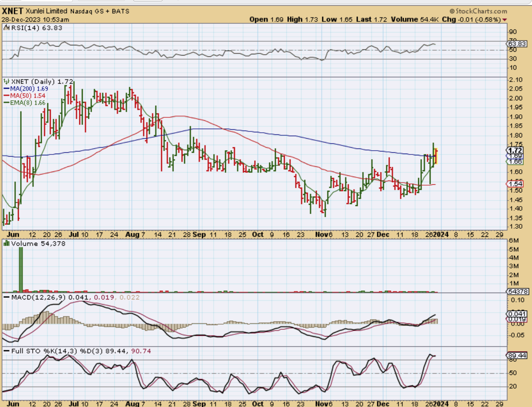Viewport: 532px width, 407px height.
Task: Click the Full STO legend line marker
Action: (x=6, y=351)
